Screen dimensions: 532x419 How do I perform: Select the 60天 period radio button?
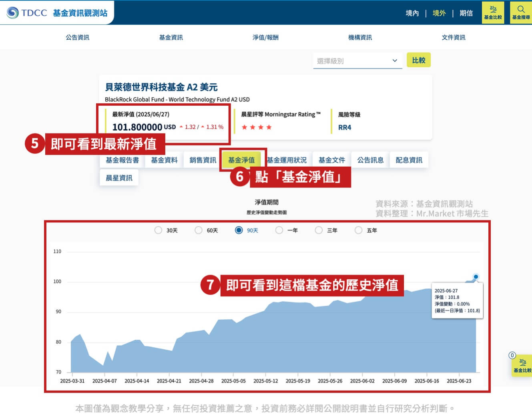[199, 230]
